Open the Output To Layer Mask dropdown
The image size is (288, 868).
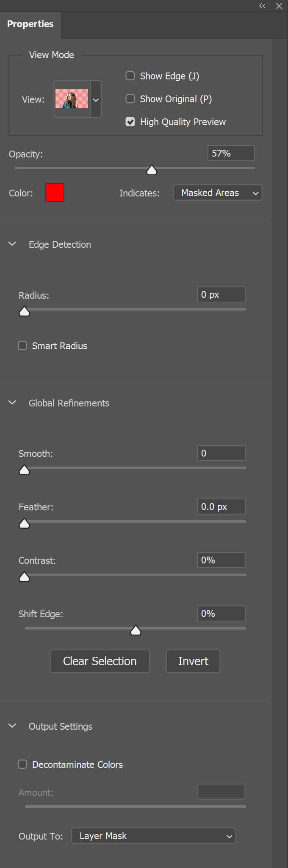tap(154, 836)
